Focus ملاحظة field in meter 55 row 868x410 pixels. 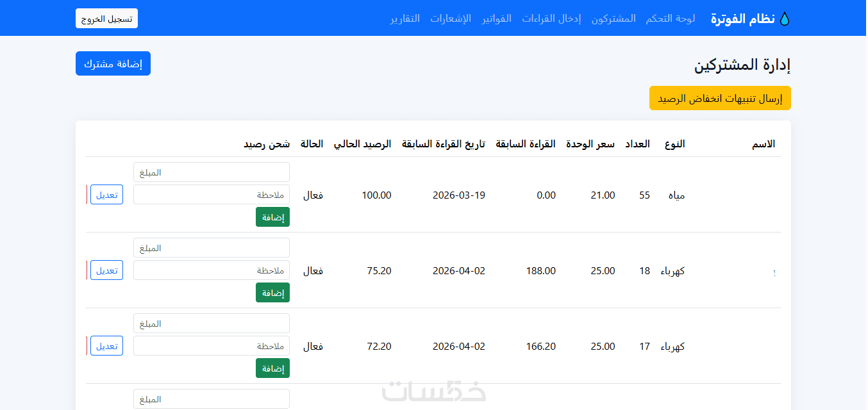(x=212, y=195)
